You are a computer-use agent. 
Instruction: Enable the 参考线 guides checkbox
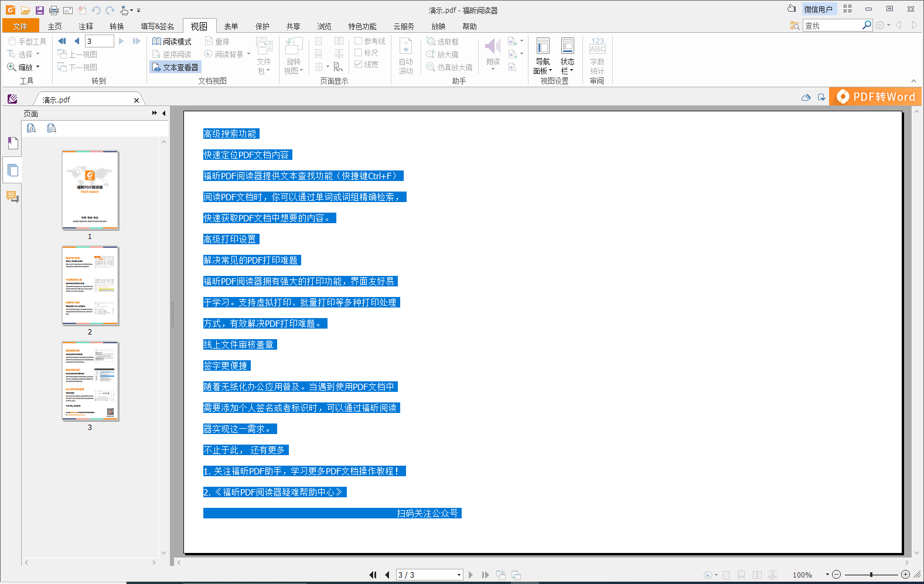(x=359, y=41)
